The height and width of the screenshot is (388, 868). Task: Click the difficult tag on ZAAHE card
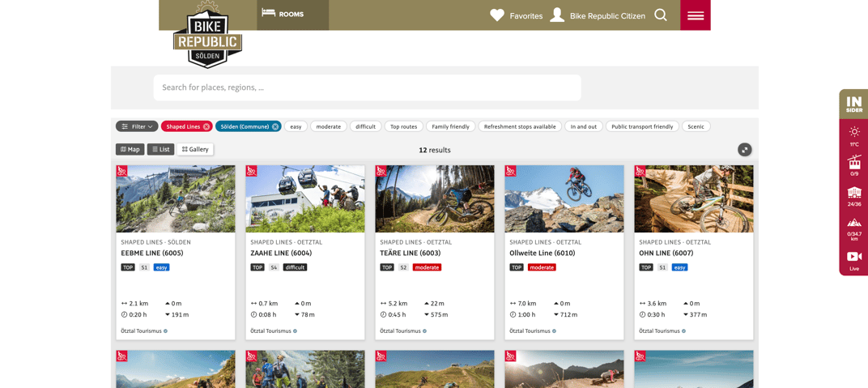[295, 267]
